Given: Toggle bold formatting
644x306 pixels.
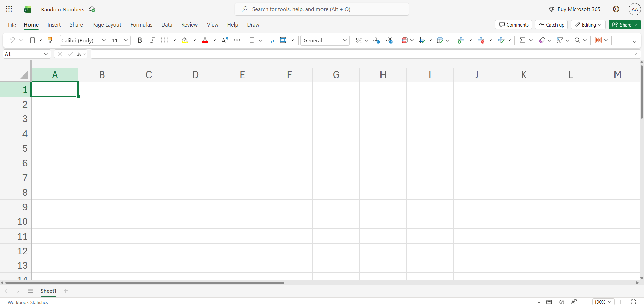Looking at the screenshot, I should [140, 40].
